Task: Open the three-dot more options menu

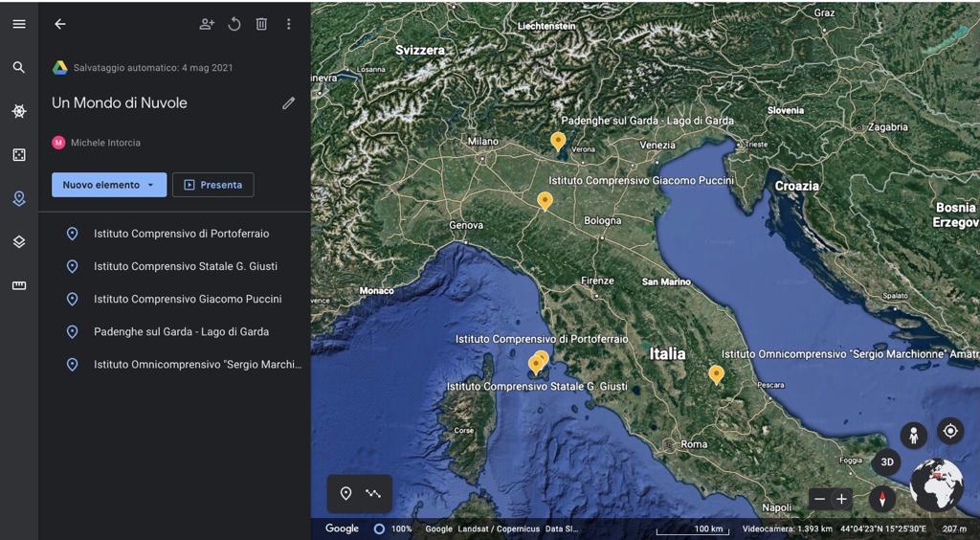Action: (x=289, y=24)
